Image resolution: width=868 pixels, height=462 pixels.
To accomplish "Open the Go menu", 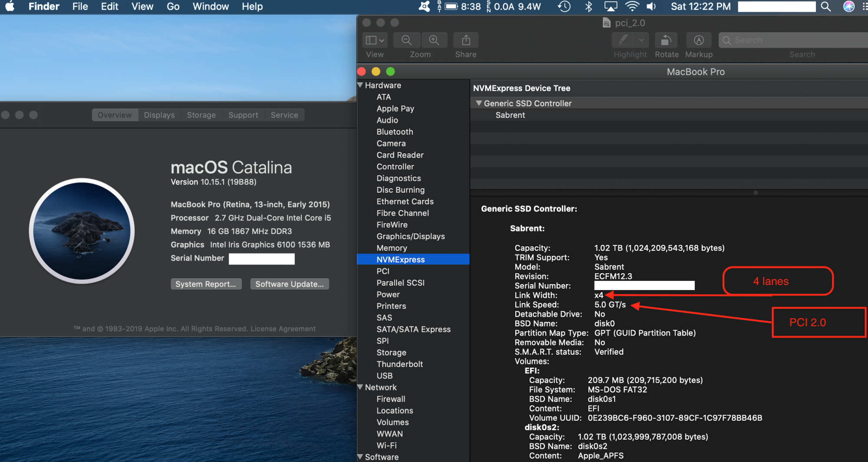I will [173, 7].
